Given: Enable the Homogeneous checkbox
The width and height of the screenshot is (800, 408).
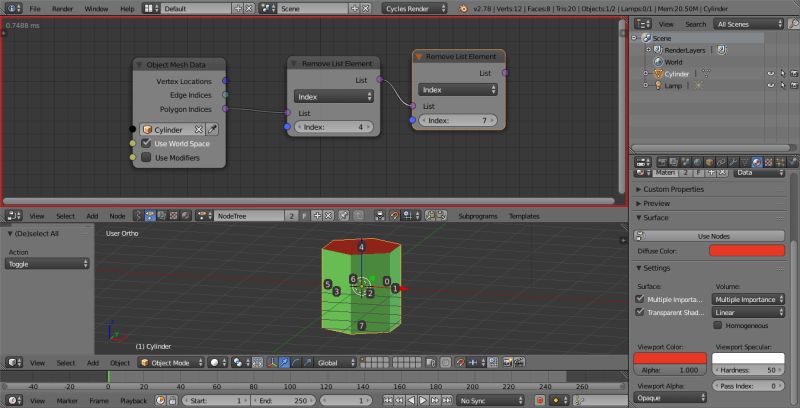Looking at the screenshot, I should click(x=718, y=325).
